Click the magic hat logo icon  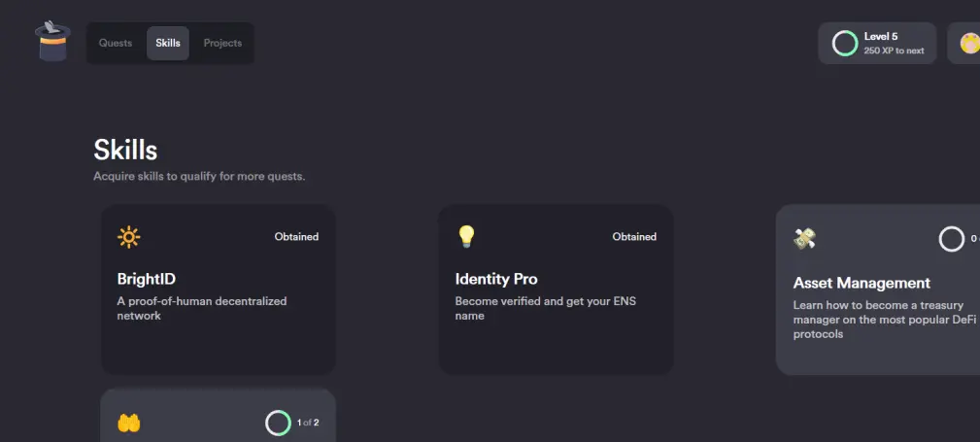tap(52, 41)
